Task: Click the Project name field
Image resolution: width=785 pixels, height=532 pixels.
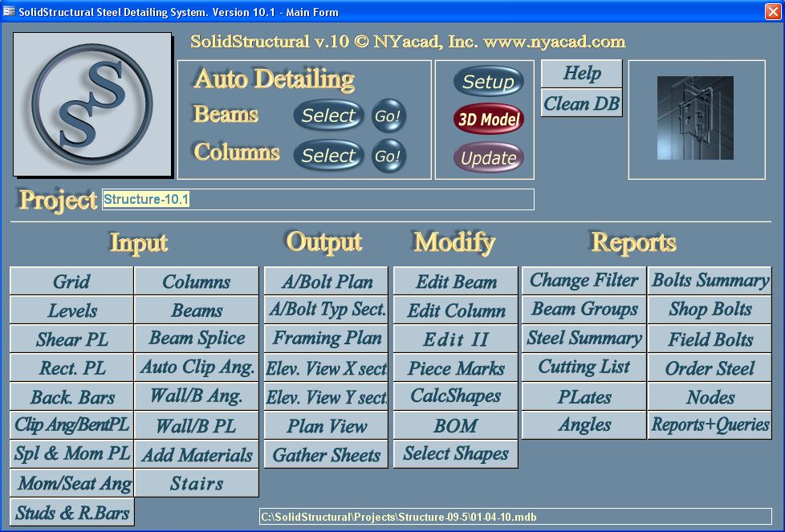Action: (318, 199)
